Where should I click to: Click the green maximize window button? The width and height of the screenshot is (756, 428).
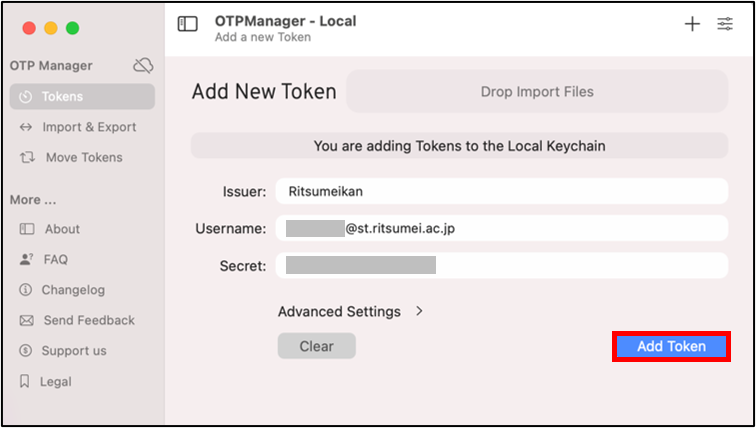72,28
